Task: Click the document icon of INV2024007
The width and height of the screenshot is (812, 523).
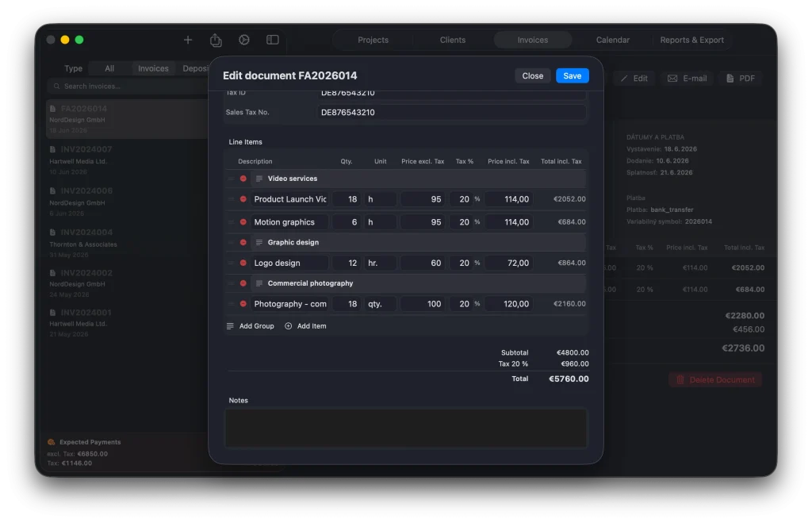Action: [53, 149]
